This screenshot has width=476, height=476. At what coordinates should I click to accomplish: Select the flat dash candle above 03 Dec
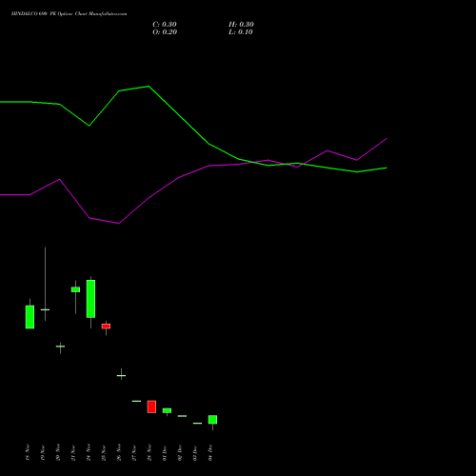tap(197, 423)
